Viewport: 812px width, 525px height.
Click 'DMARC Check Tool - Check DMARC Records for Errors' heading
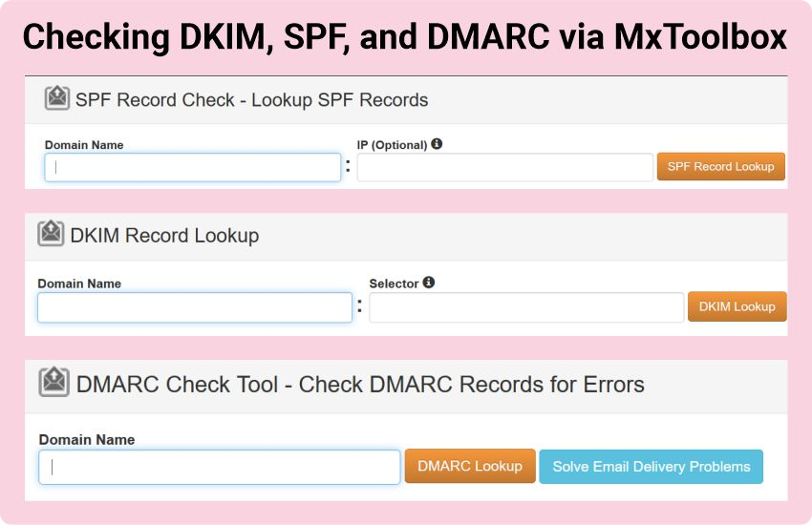coord(360,385)
